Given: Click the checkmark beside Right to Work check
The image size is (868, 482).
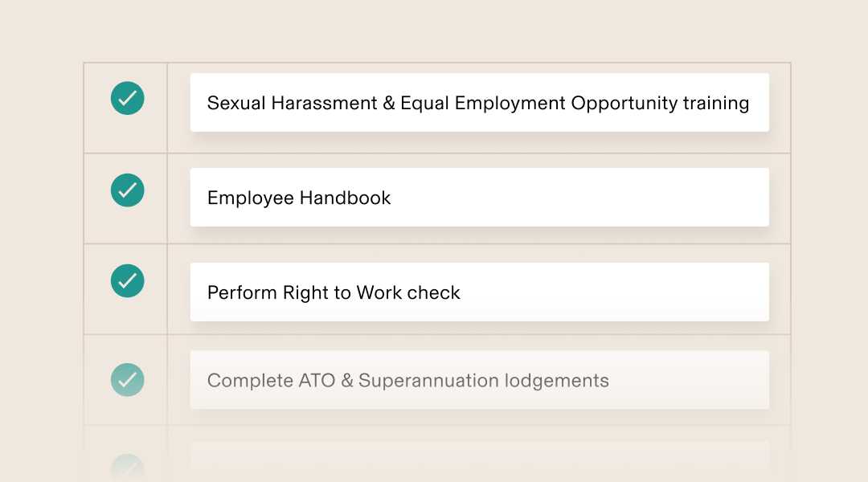Looking at the screenshot, I should 127,281.
